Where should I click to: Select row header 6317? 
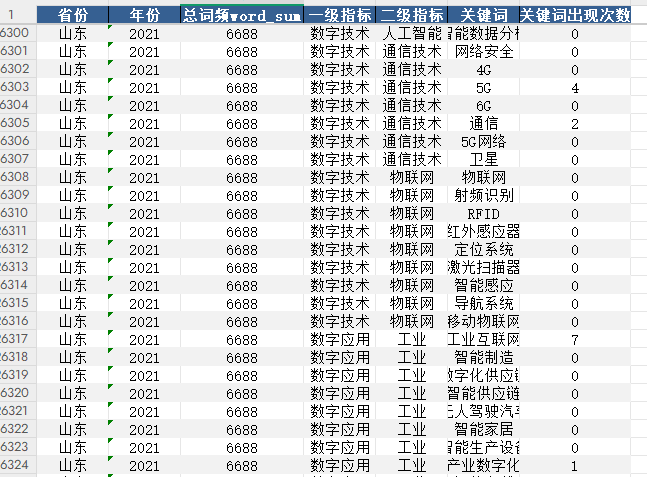(18, 339)
